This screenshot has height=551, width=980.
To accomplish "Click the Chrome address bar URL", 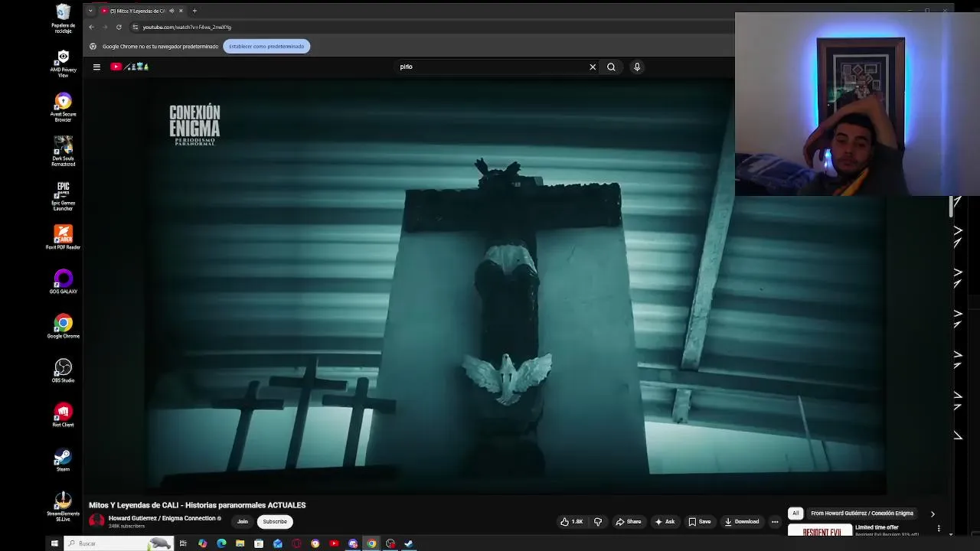I will (187, 27).
